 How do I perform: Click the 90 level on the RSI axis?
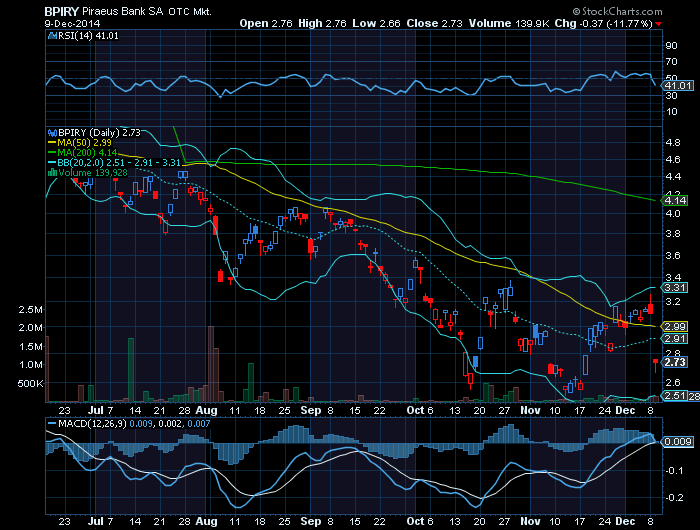(671, 46)
